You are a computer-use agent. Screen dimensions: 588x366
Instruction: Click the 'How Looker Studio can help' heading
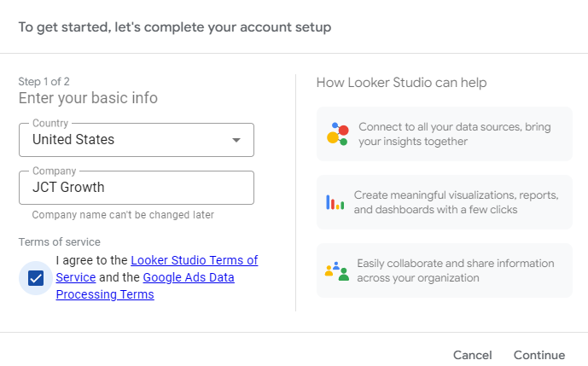[401, 83]
